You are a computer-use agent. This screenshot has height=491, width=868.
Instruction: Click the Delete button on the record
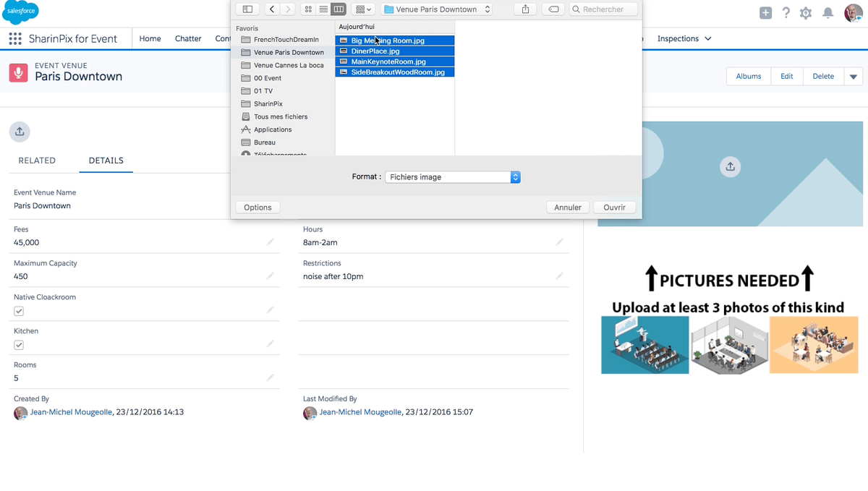click(823, 77)
